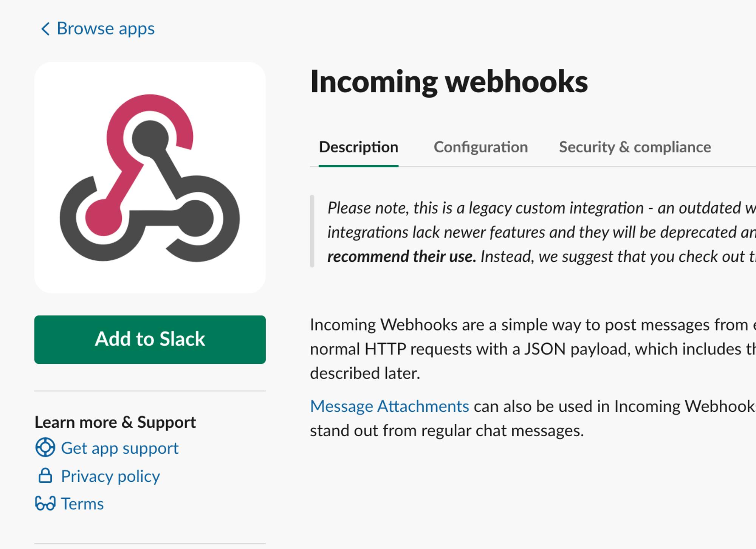Click the Incoming webhooks logo image

coord(150,178)
